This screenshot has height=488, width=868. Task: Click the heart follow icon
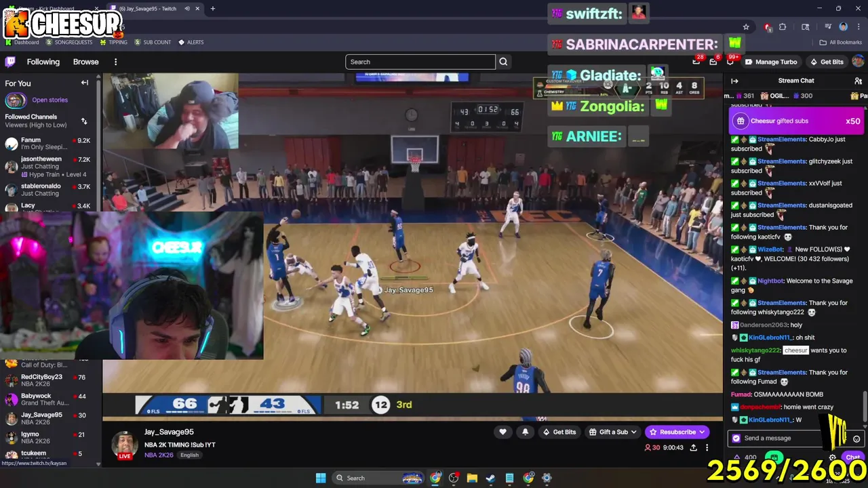502,432
